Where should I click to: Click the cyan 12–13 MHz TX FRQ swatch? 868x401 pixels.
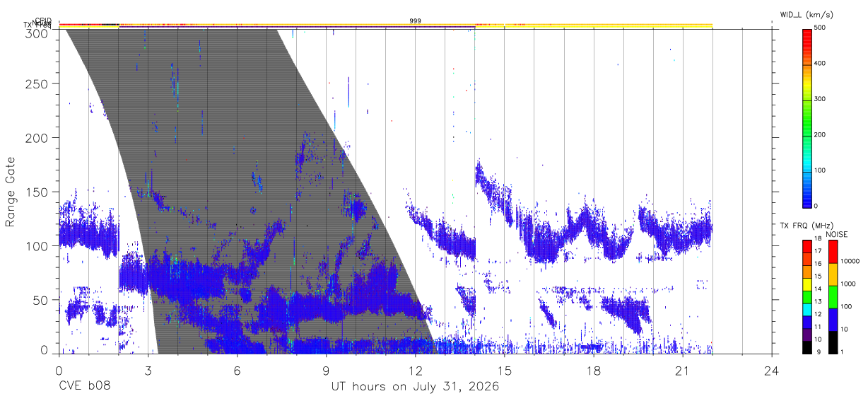coord(807,309)
